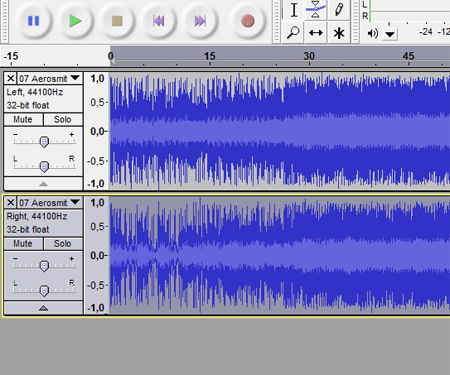Click the output speaker volume icon
This screenshot has width=450, height=375.
[x=373, y=33]
